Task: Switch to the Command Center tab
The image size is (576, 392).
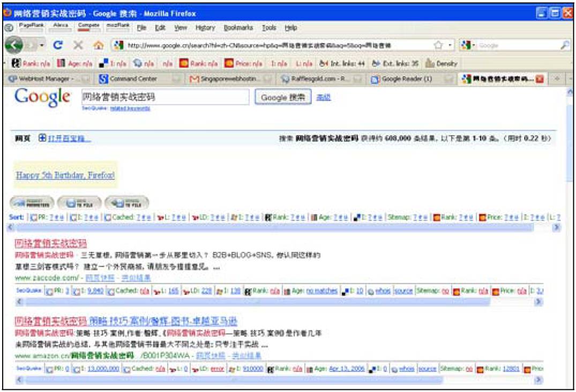Action: 139,79
